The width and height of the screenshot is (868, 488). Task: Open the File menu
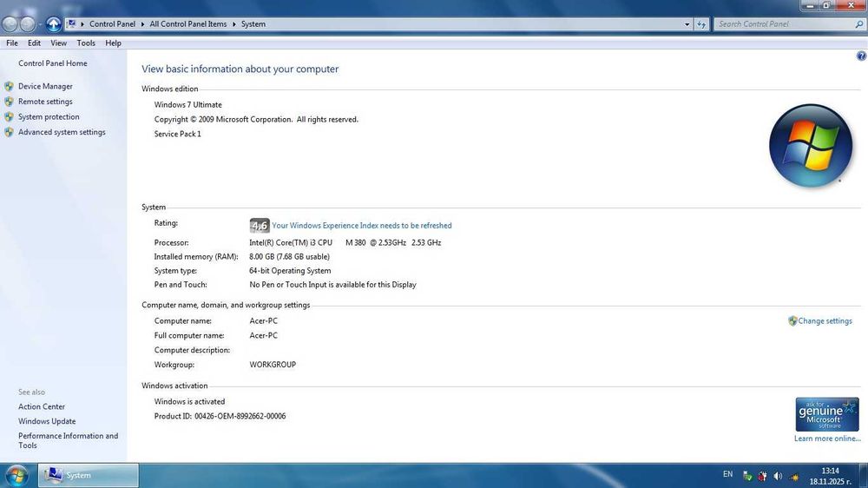pyautogui.click(x=12, y=43)
